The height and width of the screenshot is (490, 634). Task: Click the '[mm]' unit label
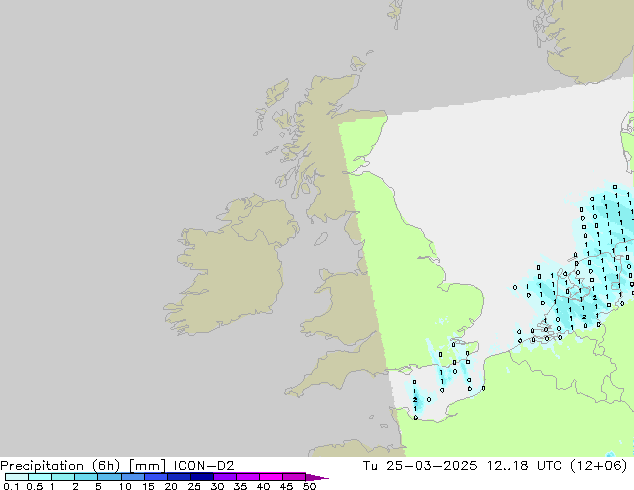[x=147, y=466]
